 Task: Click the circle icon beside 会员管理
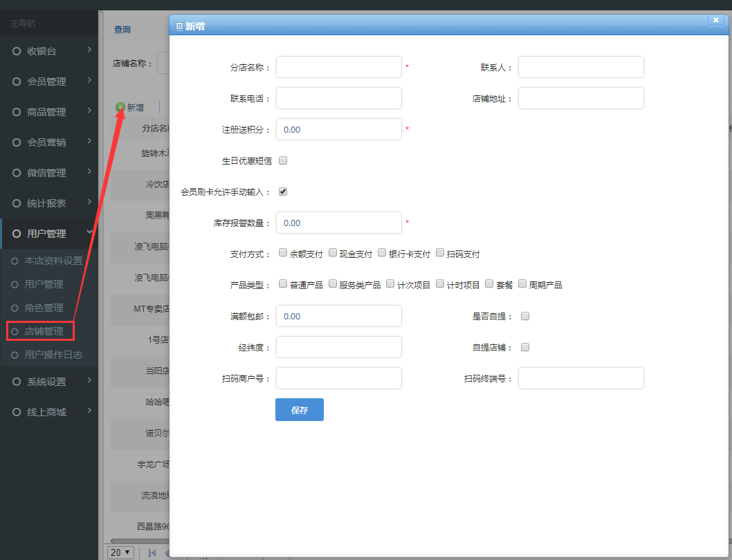[x=17, y=82]
